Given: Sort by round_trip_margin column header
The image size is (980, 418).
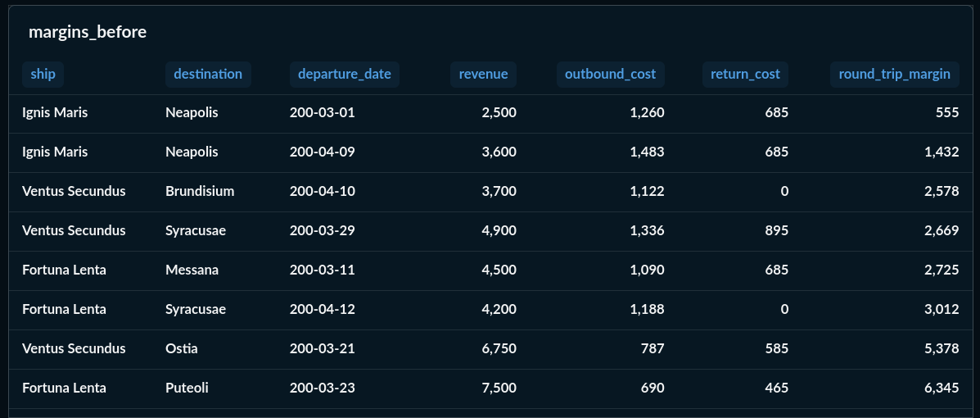Looking at the screenshot, I should (x=894, y=74).
